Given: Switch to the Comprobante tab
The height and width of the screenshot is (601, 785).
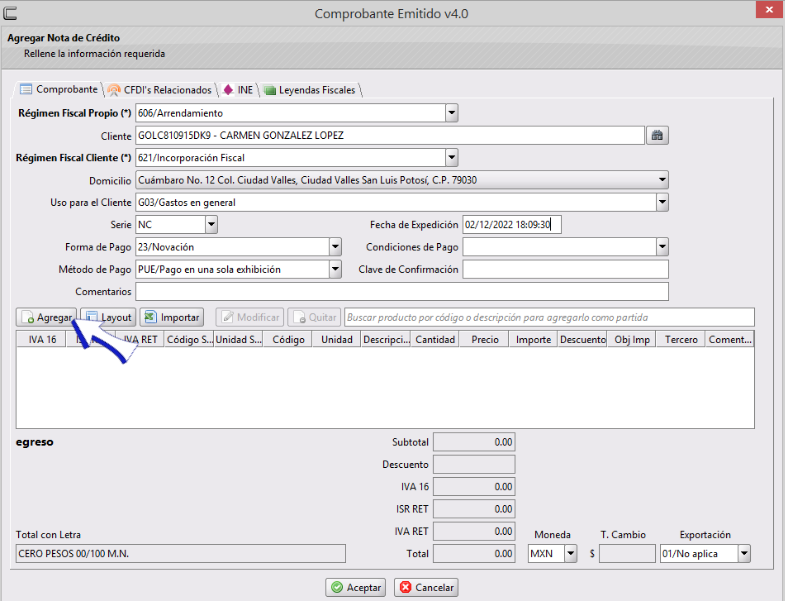Looking at the screenshot, I should point(59,90).
